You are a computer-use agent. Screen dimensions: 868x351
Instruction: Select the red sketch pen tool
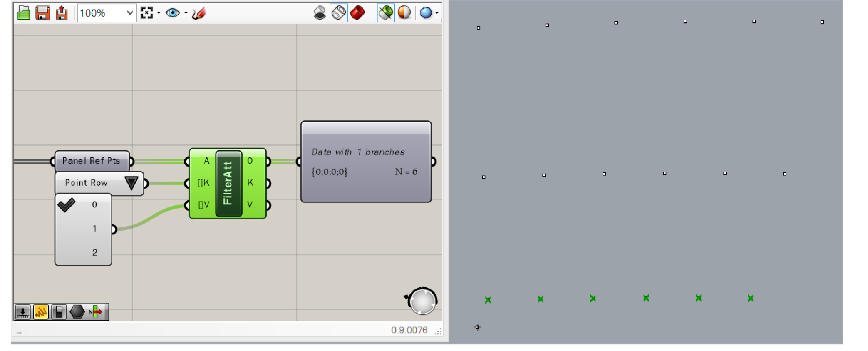coord(199,13)
